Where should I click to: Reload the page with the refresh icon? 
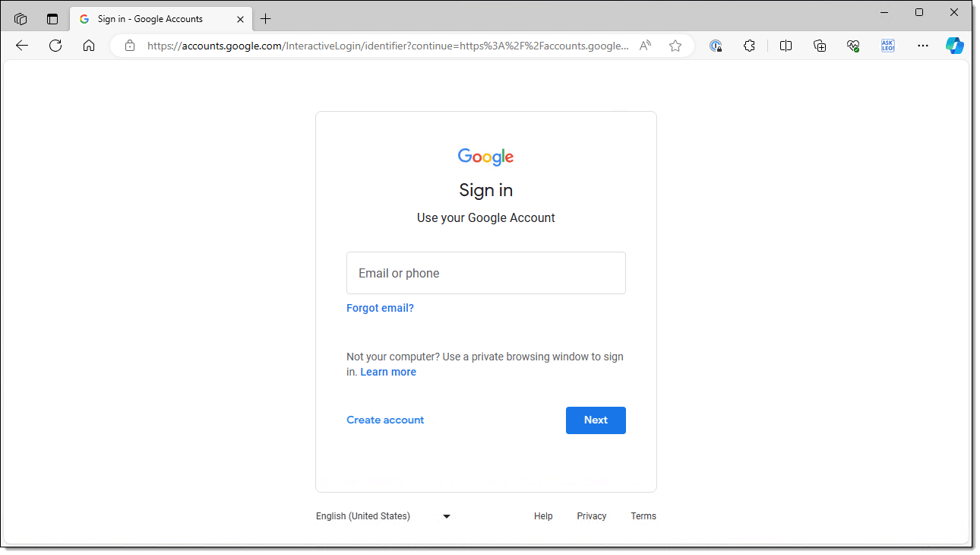click(x=55, y=46)
